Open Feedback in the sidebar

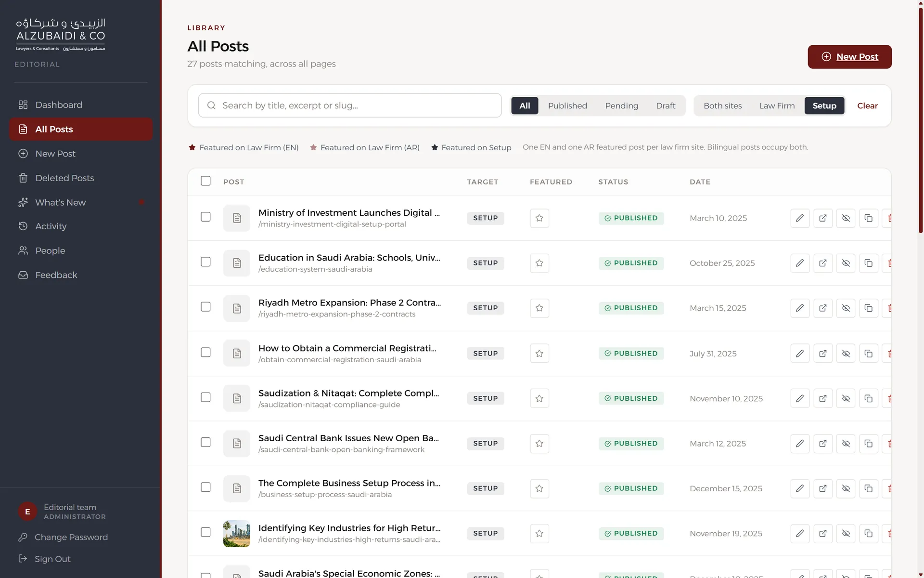point(81,275)
